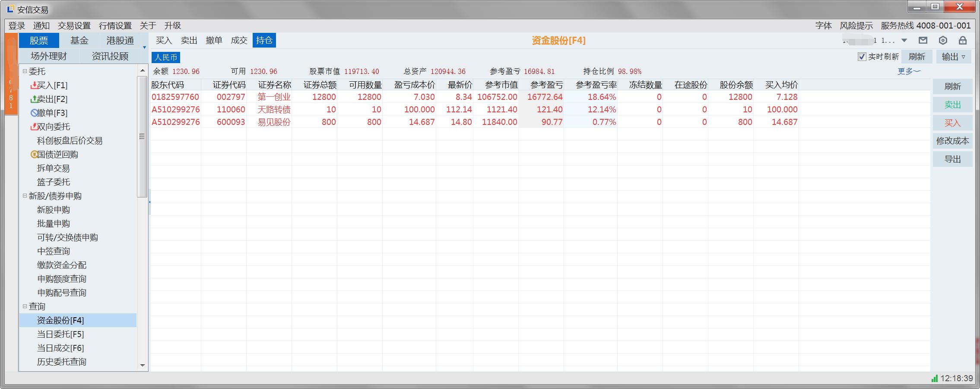Switch to the 场外理财 tab
This screenshot has width=980, height=389.
49,56
